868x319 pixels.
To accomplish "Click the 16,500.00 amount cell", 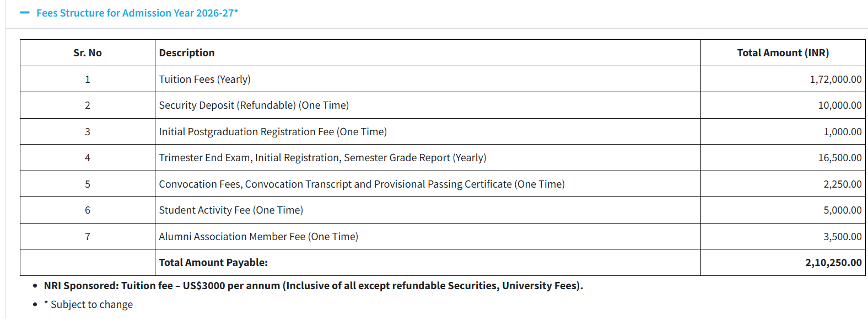I will [x=839, y=158].
